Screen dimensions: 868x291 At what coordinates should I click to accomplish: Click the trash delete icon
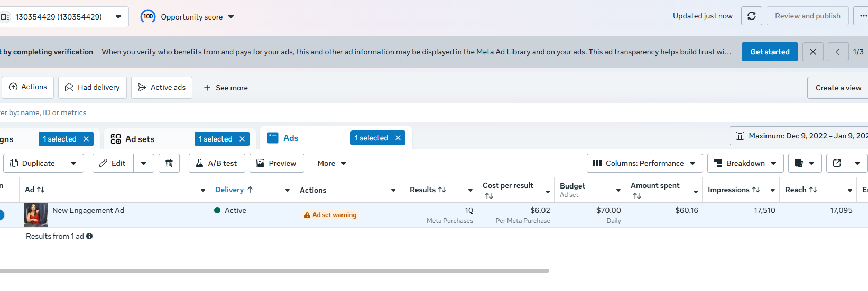pyautogui.click(x=169, y=163)
